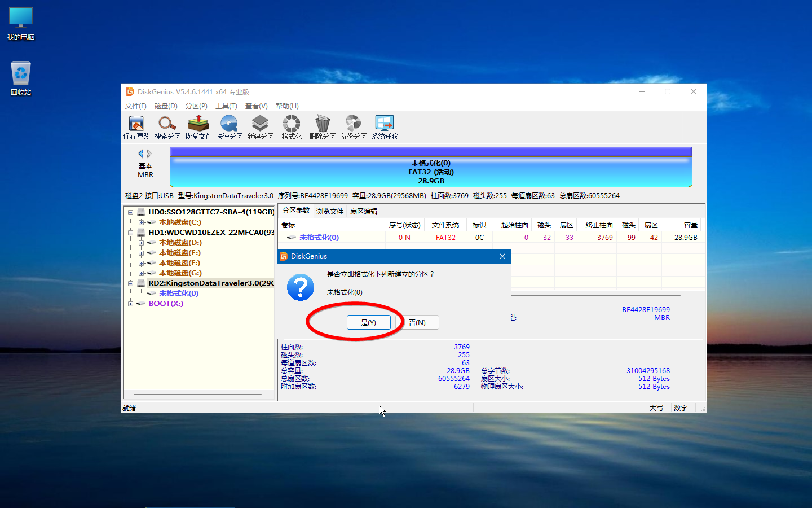The image size is (812, 508).
Task: Click the 卷标 column header
Action: coord(332,225)
